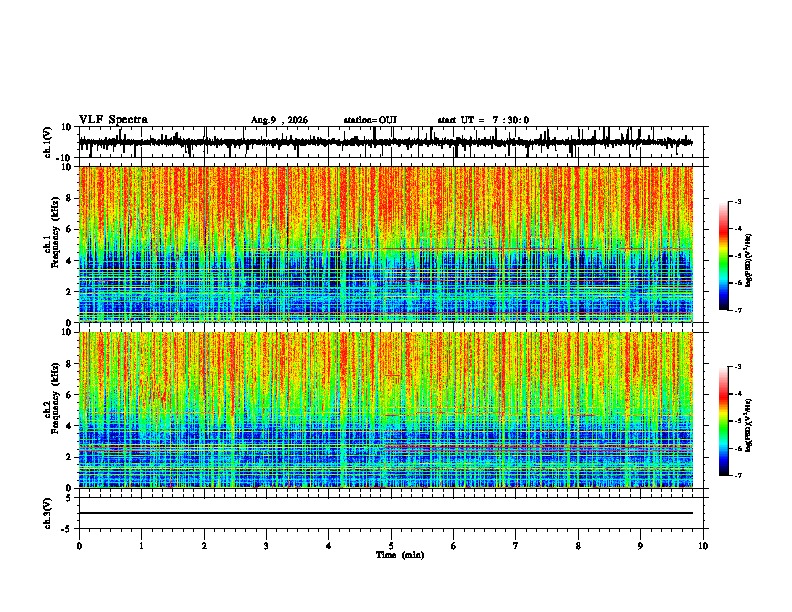This screenshot has height=612, width=792.
Task: Click the "station=OUI" header label
Action: [x=370, y=120]
